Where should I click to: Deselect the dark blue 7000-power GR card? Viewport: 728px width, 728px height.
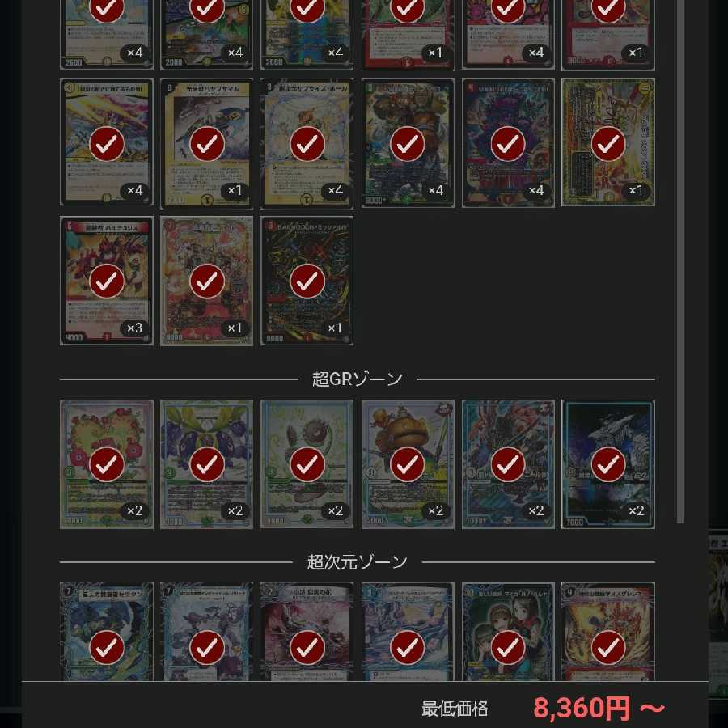pyautogui.click(x=607, y=463)
